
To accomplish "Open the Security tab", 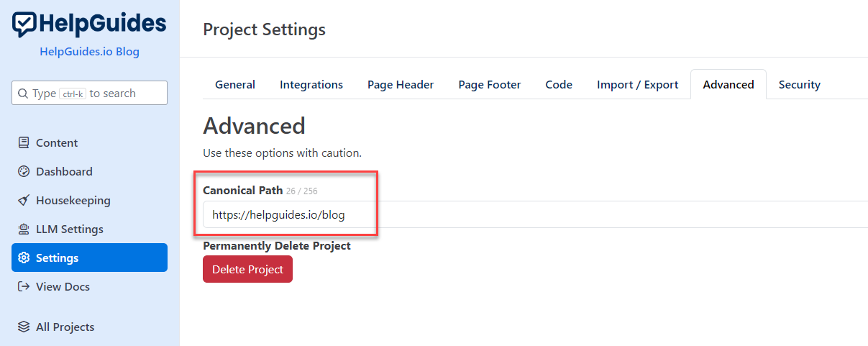I will [x=799, y=85].
